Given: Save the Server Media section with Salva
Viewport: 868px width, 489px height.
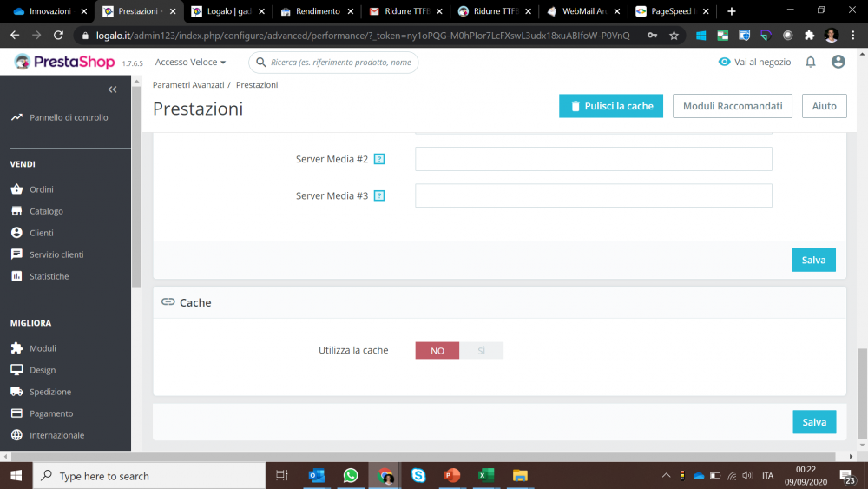Looking at the screenshot, I should pos(814,260).
